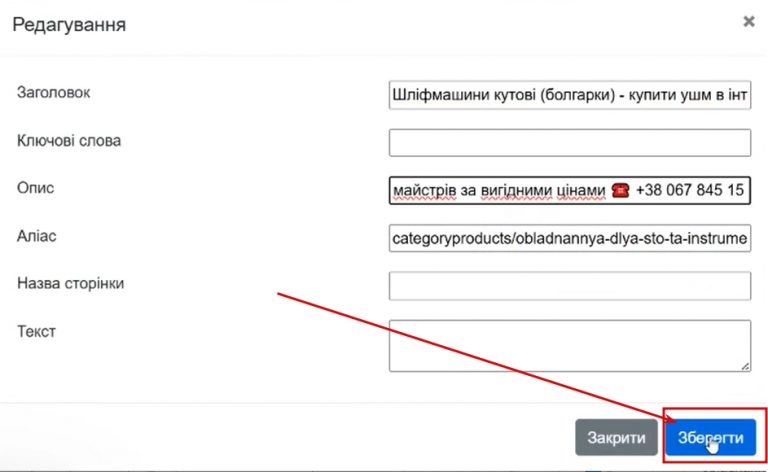Click the Аліас label
Viewport: 768px width, 472px height.
pos(37,236)
